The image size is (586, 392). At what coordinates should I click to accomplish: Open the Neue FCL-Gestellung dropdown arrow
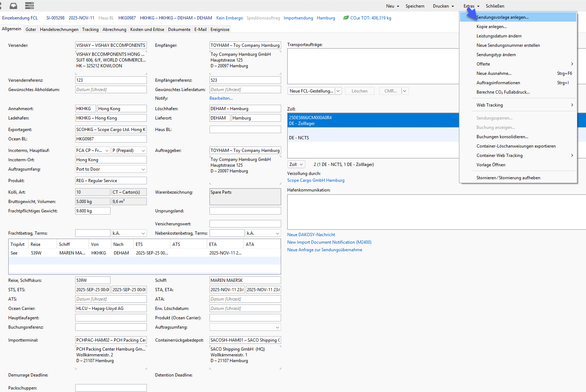[338, 91]
